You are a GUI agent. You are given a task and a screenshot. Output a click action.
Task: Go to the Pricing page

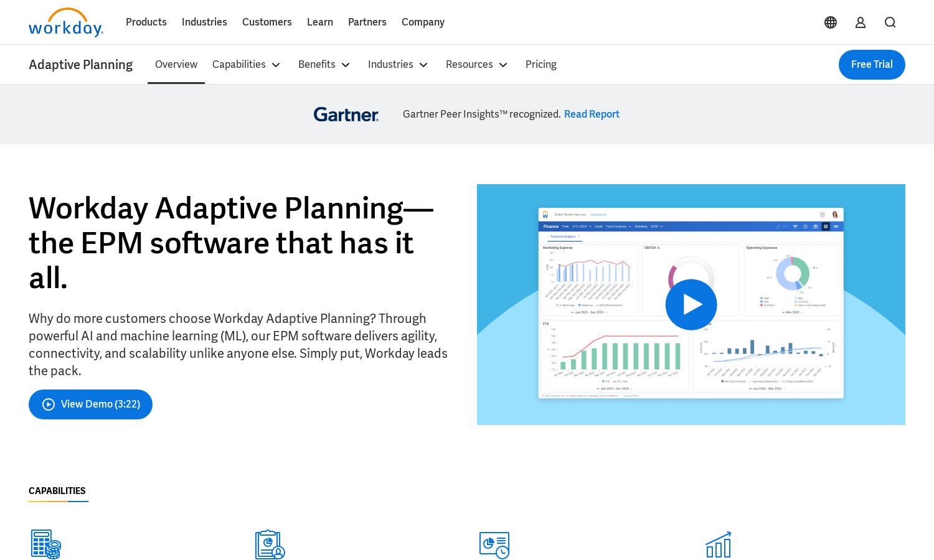[541, 65]
